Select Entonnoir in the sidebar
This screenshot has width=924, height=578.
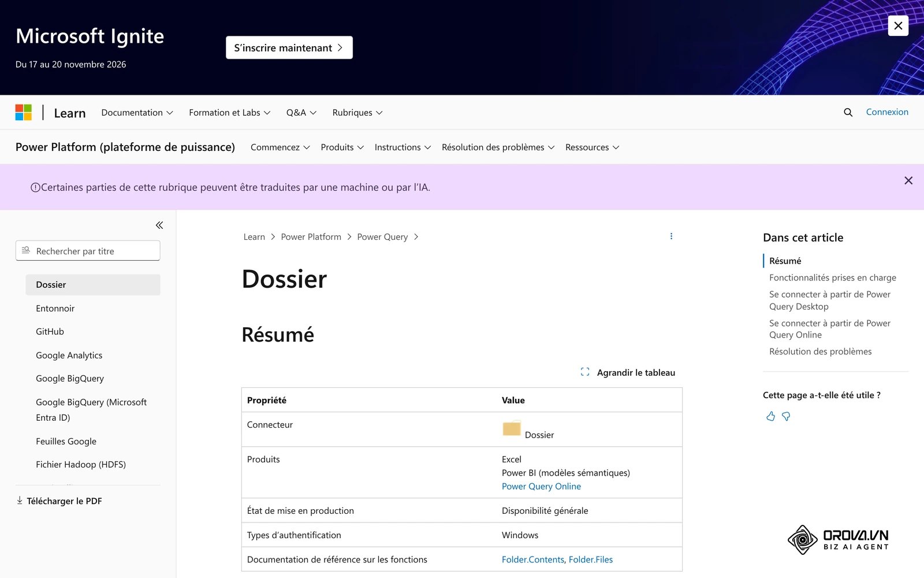coord(55,308)
